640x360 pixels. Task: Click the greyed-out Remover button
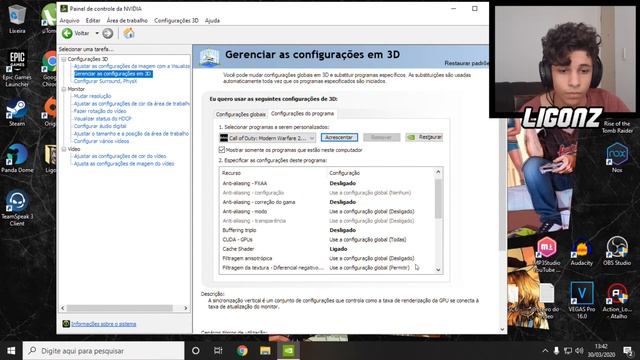382,138
